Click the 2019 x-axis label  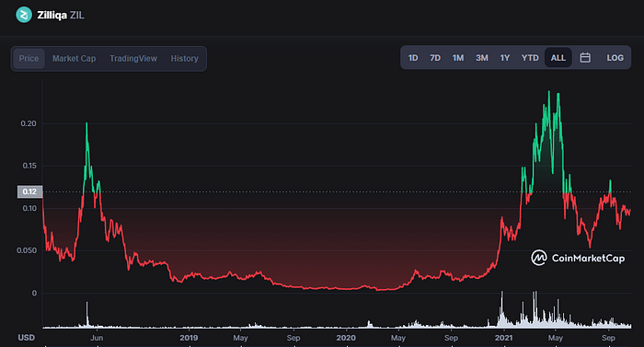click(189, 338)
